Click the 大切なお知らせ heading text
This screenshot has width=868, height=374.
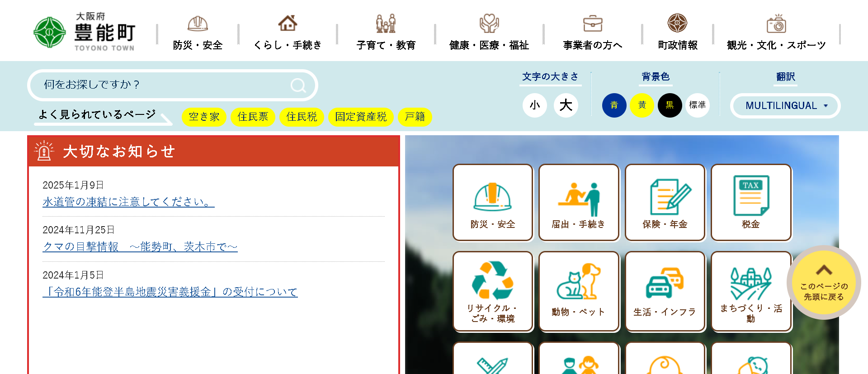(119, 151)
